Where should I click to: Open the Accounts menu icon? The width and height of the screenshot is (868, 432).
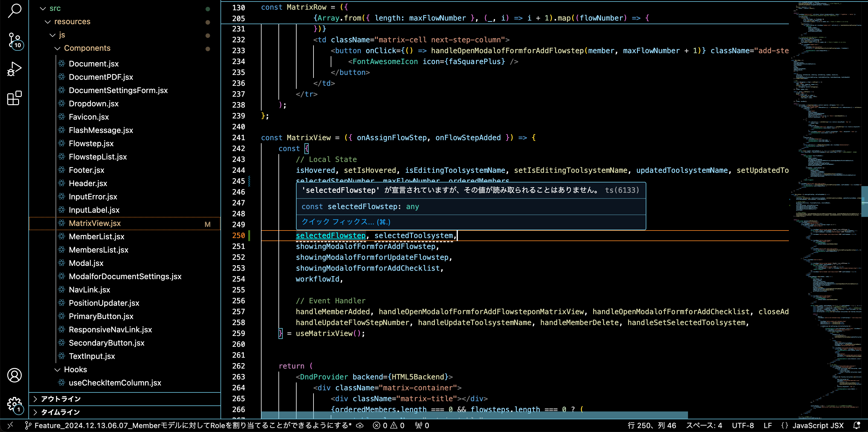[14, 375]
